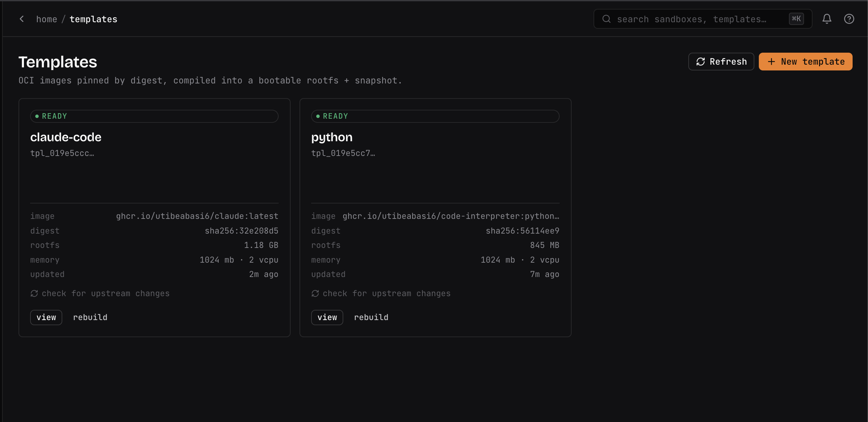The image size is (868, 422).
Task: Click digest sha256:32e208d5
Action: pyautogui.click(x=242, y=231)
